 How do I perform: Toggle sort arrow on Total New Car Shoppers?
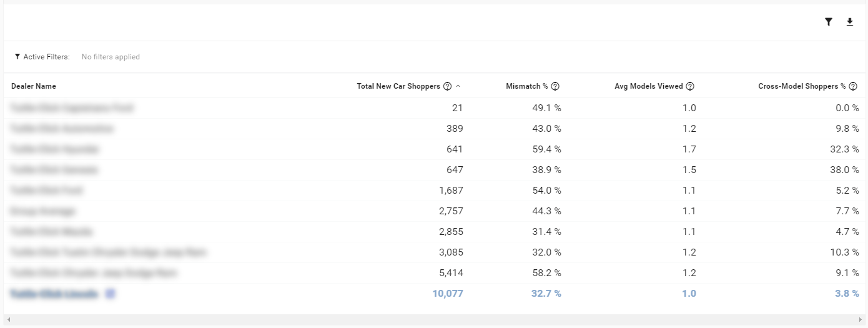pyautogui.click(x=458, y=86)
